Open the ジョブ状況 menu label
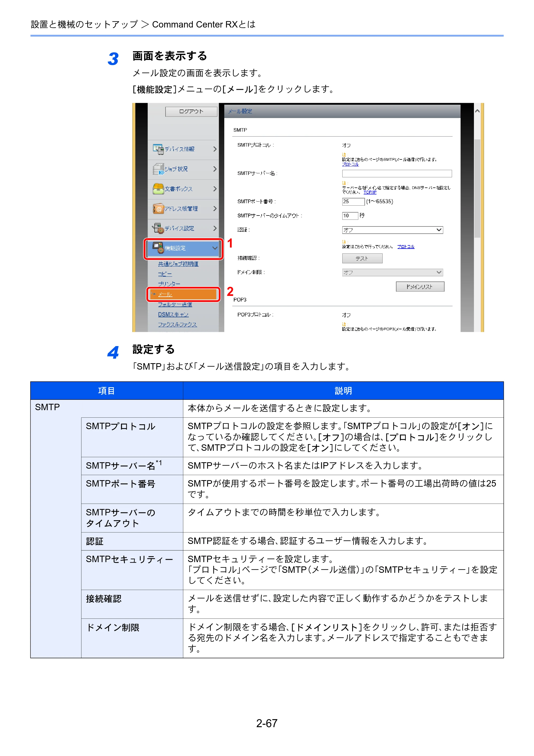This screenshot has width=534, height=756. [x=176, y=169]
